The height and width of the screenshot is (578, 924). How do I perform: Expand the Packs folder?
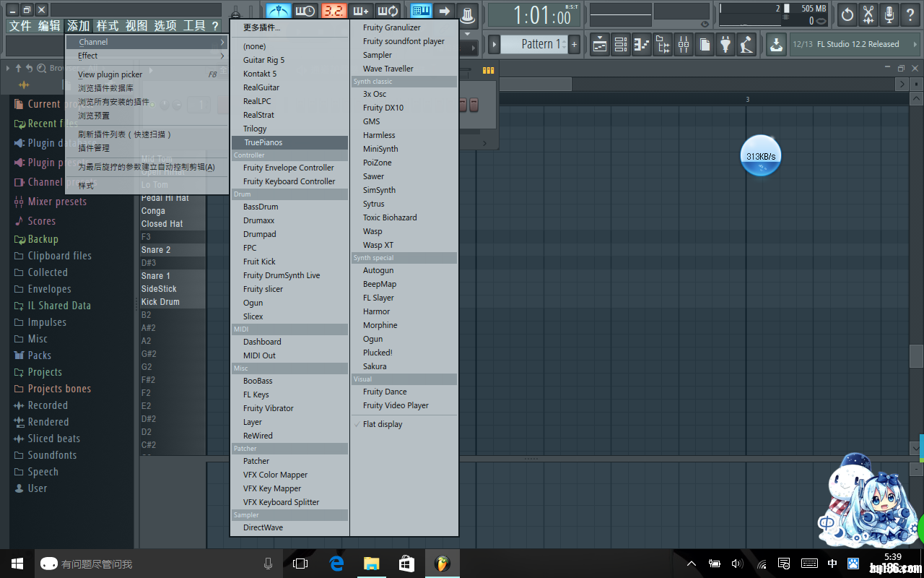(39, 355)
